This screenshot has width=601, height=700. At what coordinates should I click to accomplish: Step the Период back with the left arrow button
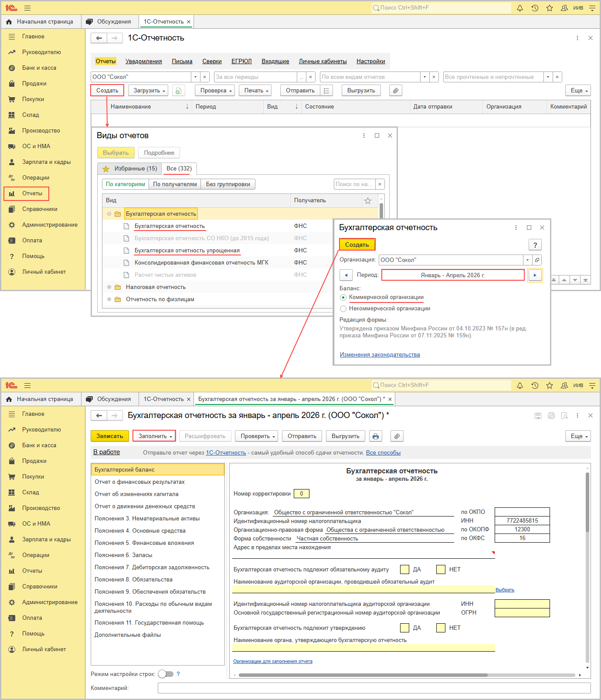coord(346,275)
